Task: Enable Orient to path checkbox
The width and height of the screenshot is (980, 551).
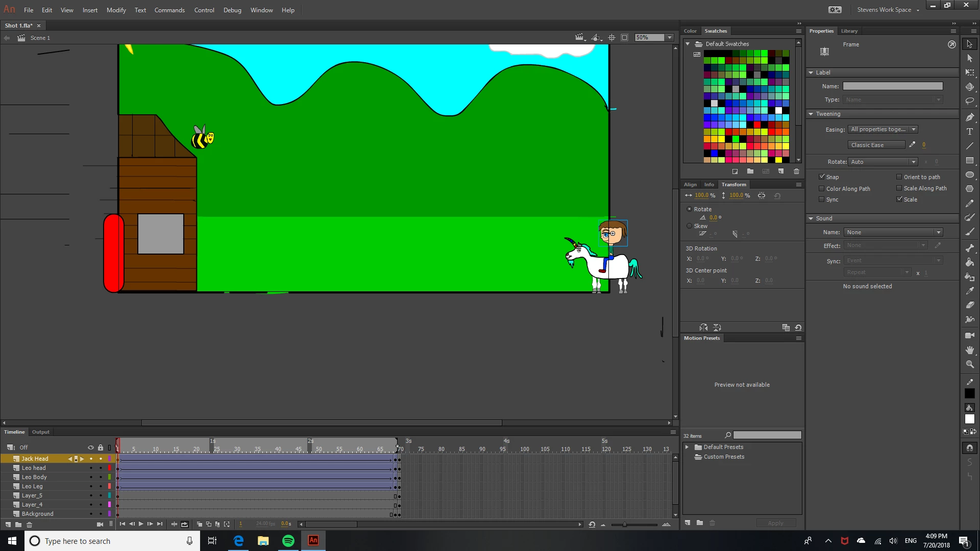Action: [x=899, y=177]
